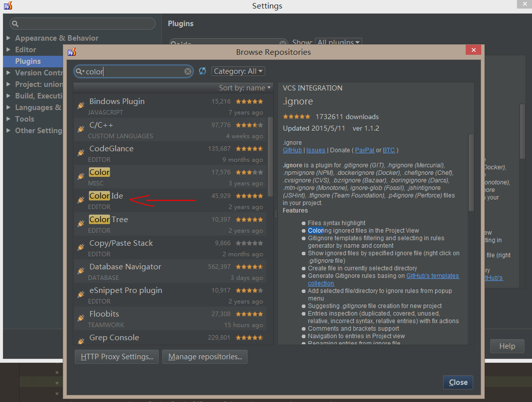Expand the Version Control settings node
Screen dimensions: 532x402
(8, 72)
